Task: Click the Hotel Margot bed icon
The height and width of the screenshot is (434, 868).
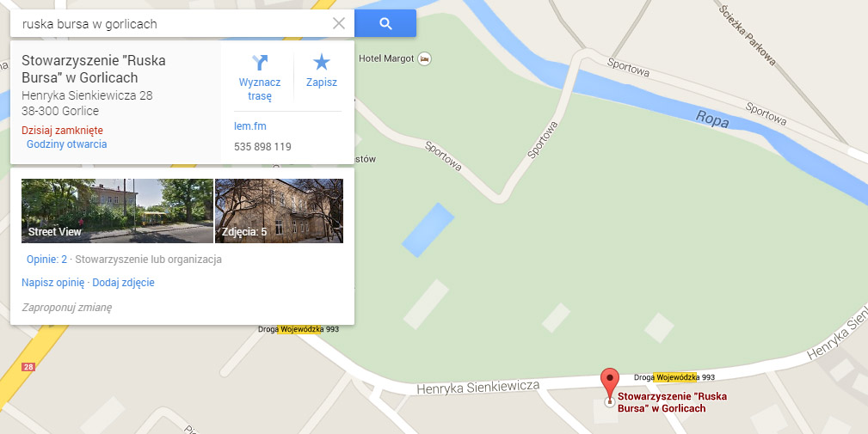Action: (424, 58)
